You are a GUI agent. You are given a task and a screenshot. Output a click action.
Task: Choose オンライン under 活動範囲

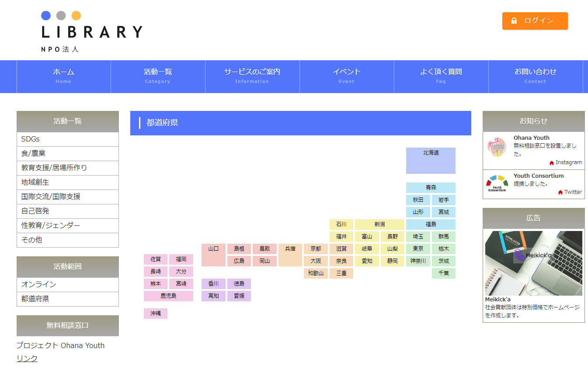coord(68,285)
